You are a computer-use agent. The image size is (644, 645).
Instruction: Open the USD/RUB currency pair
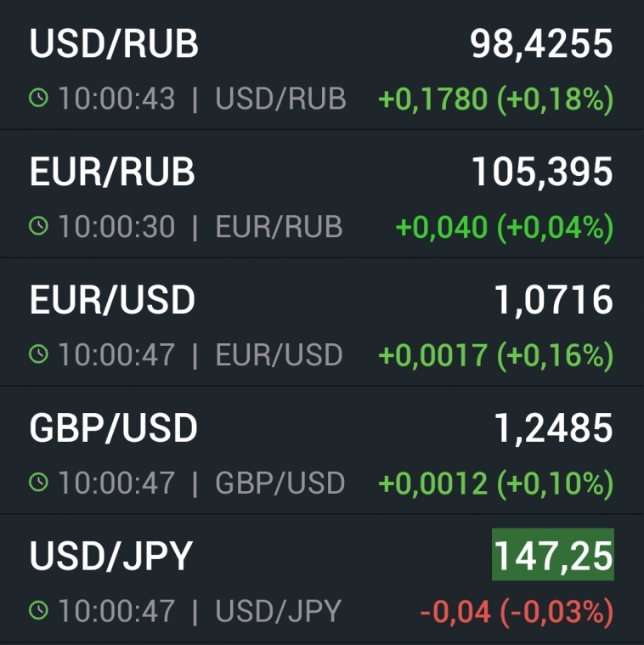click(x=114, y=44)
